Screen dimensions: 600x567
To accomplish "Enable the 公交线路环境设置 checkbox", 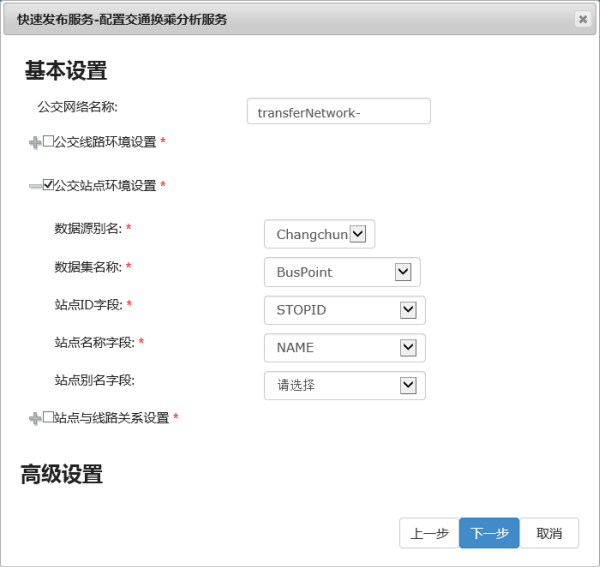I will 48,142.
